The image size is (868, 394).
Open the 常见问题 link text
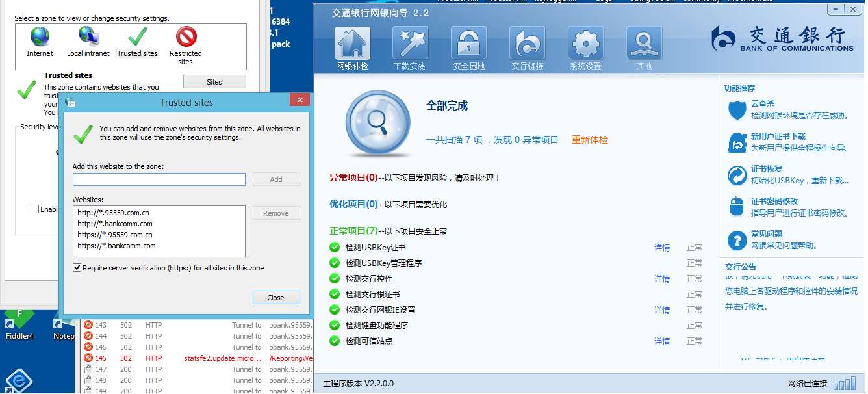coord(767,234)
